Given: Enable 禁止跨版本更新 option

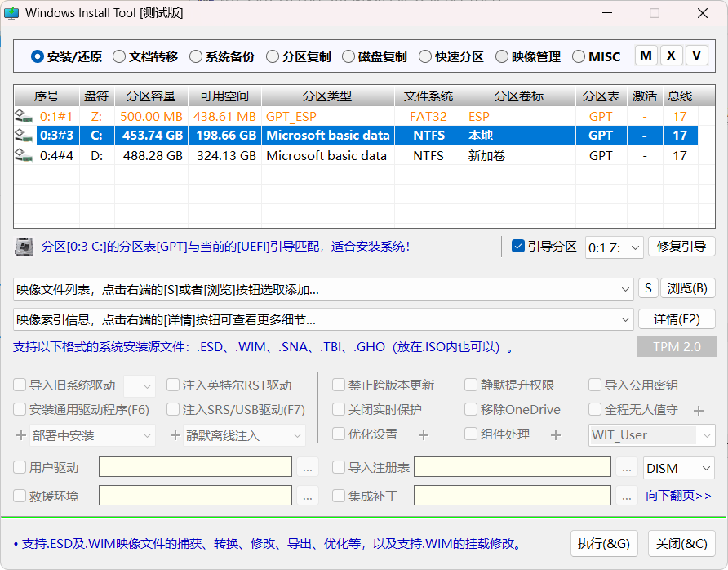Looking at the screenshot, I should click(x=339, y=385).
